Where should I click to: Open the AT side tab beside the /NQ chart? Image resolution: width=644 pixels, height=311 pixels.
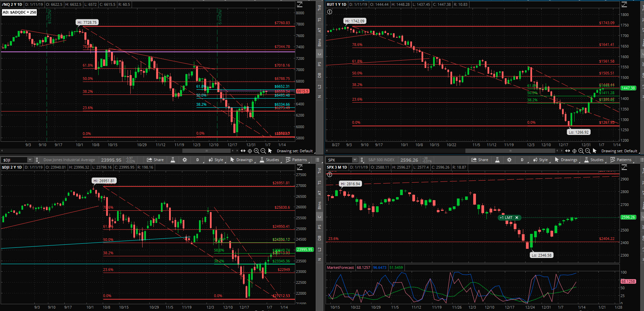pos(319,30)
